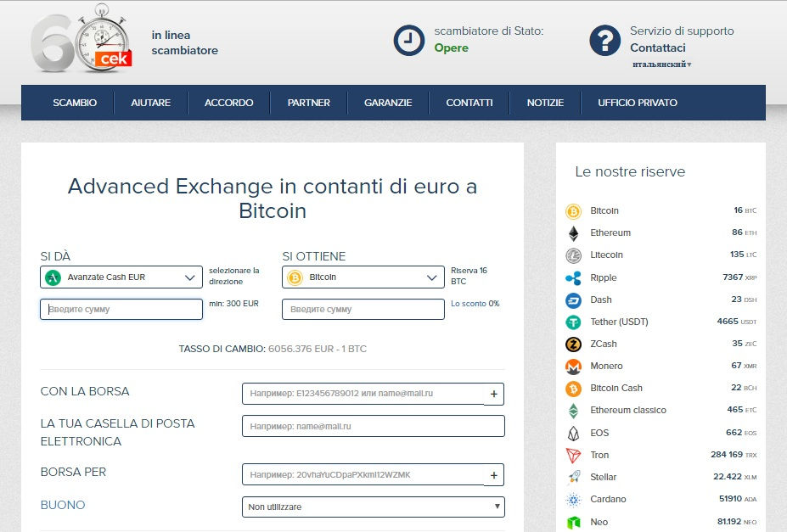Open the NOTIZIE menu item
Screen dimensions: 787x532
tap(545, 103)
